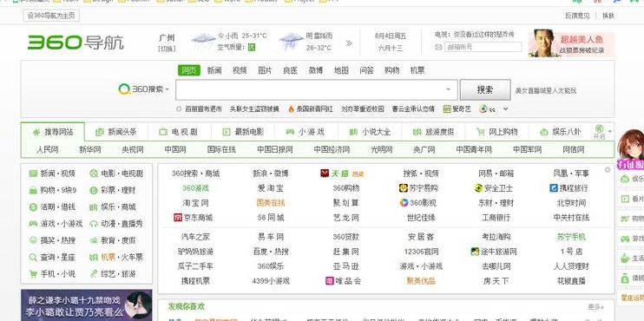Click the 设360导航为主页 button
The height and width of the screenshot is (321, 644).
pyautogui.click(x=51, y=16)
